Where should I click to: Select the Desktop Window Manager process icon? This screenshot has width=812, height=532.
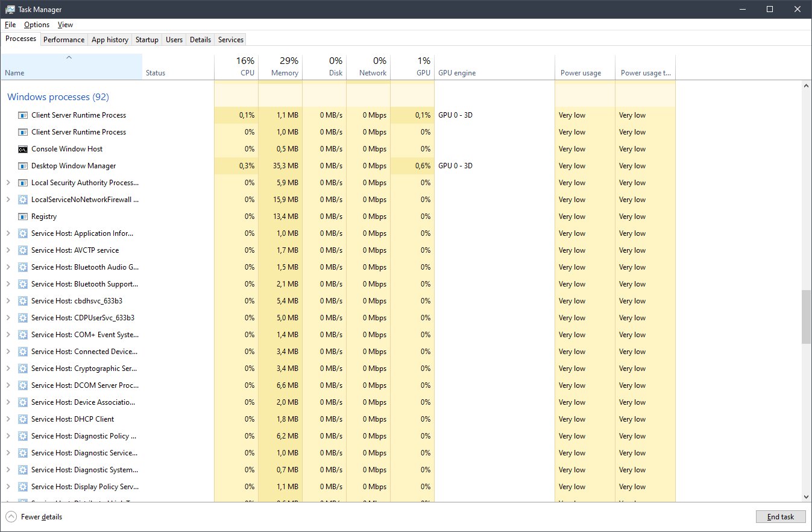22,166
